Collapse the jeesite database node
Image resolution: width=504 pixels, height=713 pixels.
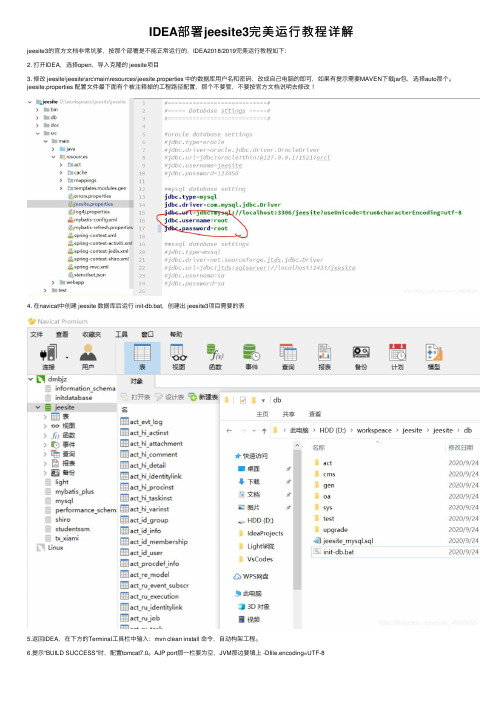38,407
